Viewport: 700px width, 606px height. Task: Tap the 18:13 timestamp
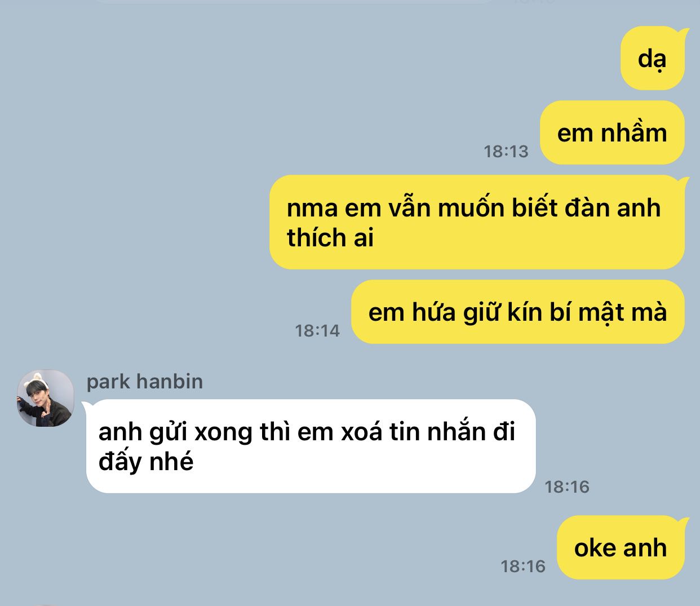tap(506, 151)
